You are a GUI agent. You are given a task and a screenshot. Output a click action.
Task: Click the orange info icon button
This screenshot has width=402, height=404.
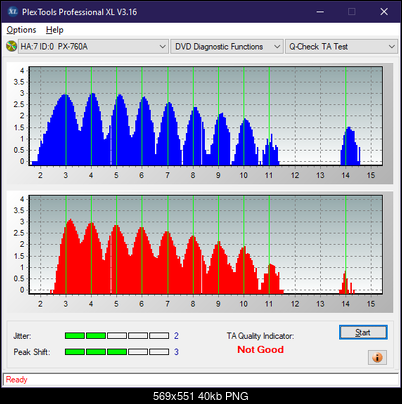coord(377,358)
